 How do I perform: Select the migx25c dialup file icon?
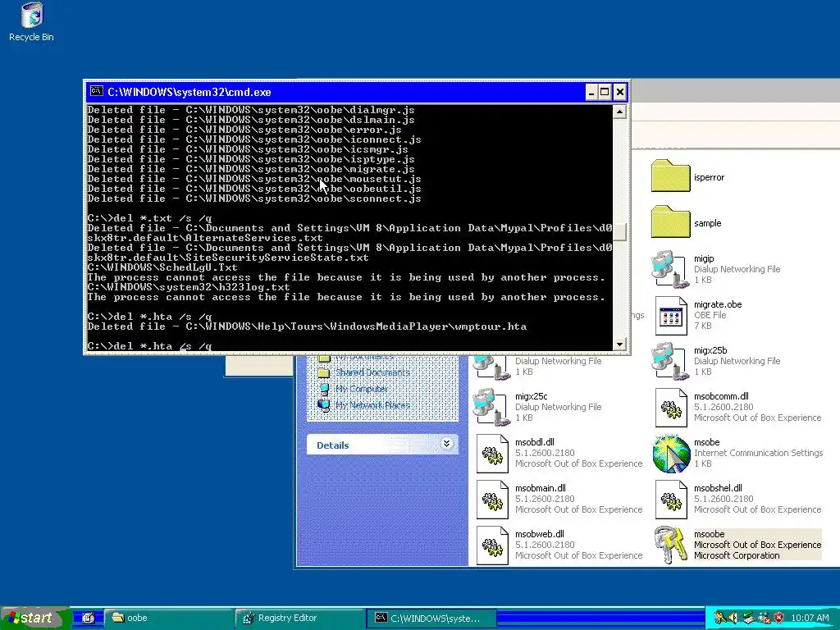tap(492, 407)
